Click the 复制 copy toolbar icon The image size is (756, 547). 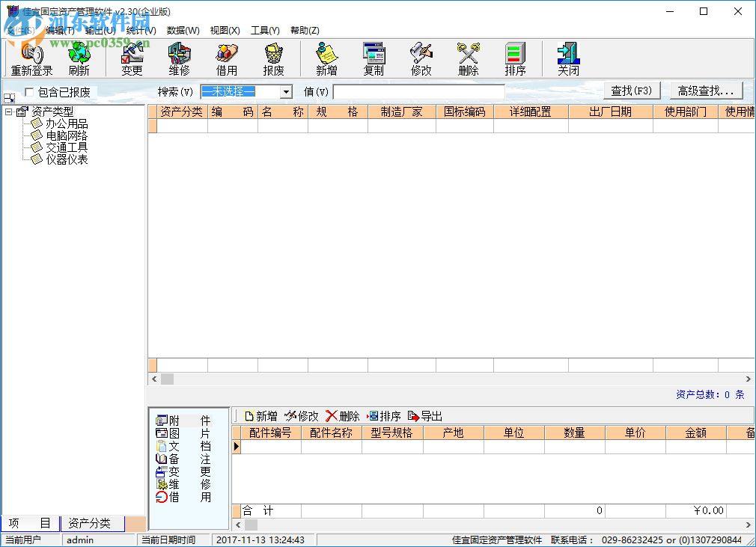[x=374, y=59]
